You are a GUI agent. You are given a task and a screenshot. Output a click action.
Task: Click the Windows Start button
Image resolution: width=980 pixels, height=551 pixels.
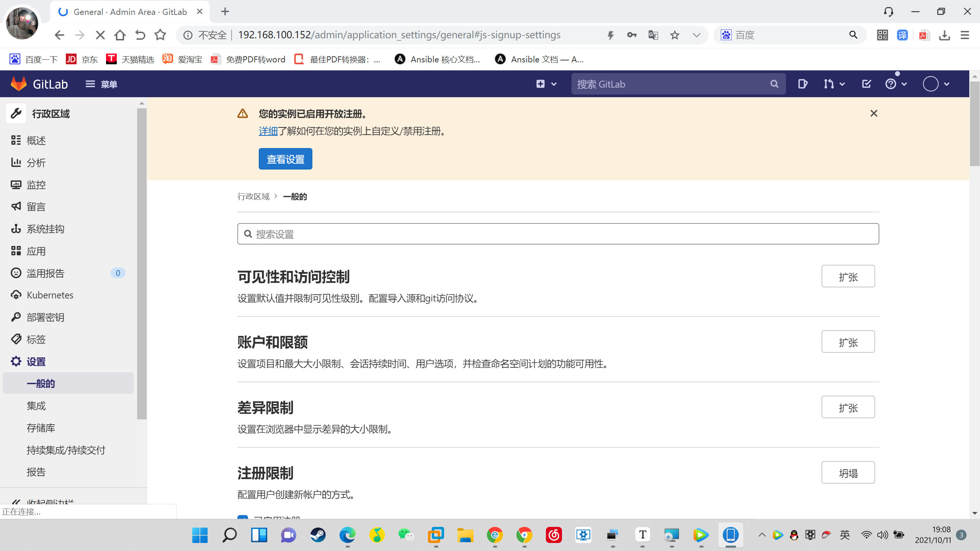coord(200,535)
